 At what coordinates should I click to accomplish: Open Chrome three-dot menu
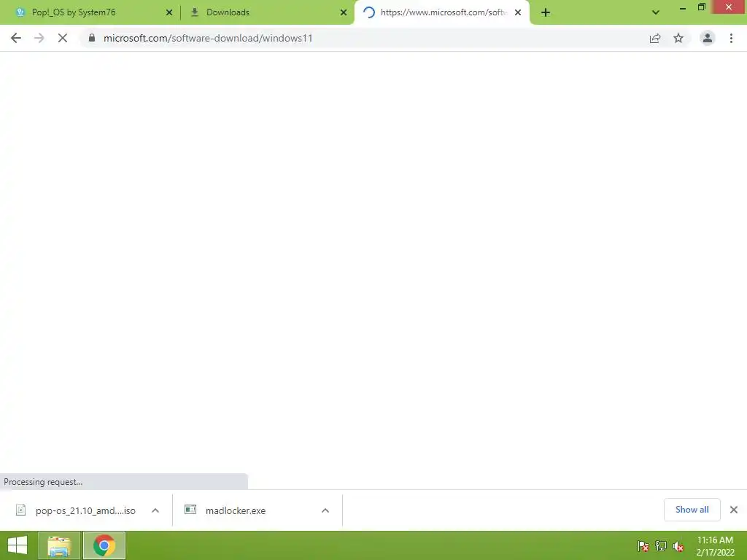731,38
